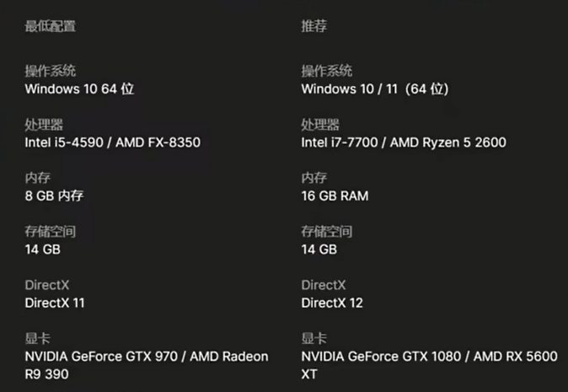Click the recommended 处理器 label
The height and width of the screenshot is (392, 568).
[320, 125]
